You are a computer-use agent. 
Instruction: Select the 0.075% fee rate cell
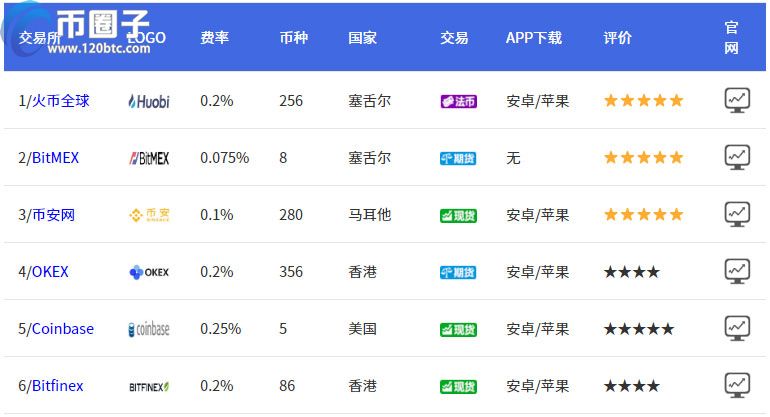[x=224, y=158]
